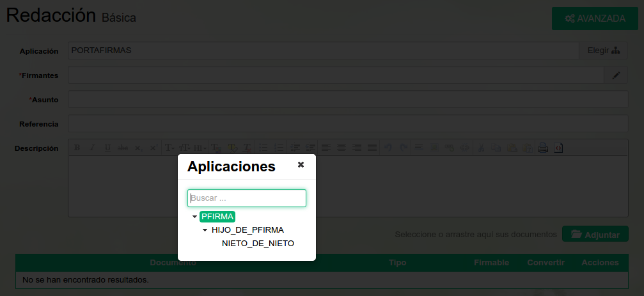The width and height of the screenshot is (644, 296).
Task: Paste the clipboard contents
Action: click(512, 148)
